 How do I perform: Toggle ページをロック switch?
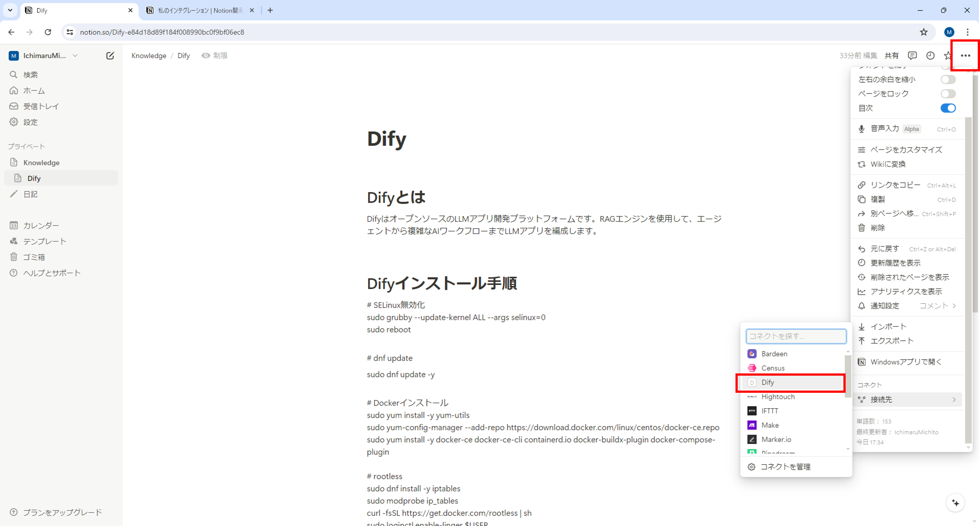948,94
